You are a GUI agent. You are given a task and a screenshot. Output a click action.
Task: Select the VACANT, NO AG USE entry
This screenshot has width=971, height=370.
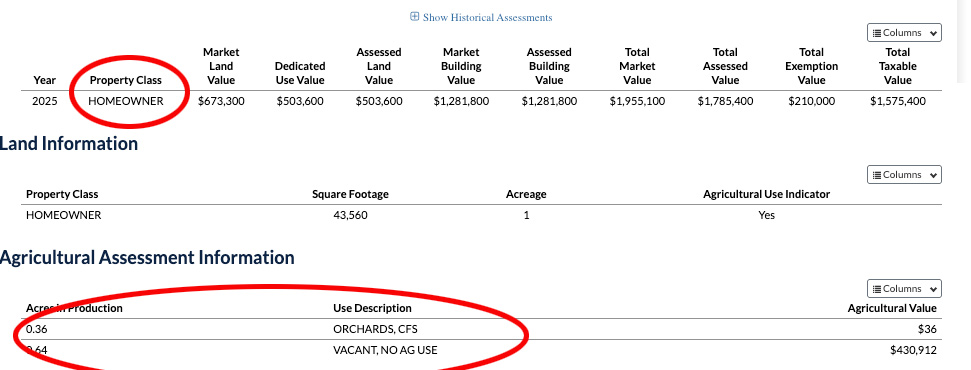(x=385, y=350)
